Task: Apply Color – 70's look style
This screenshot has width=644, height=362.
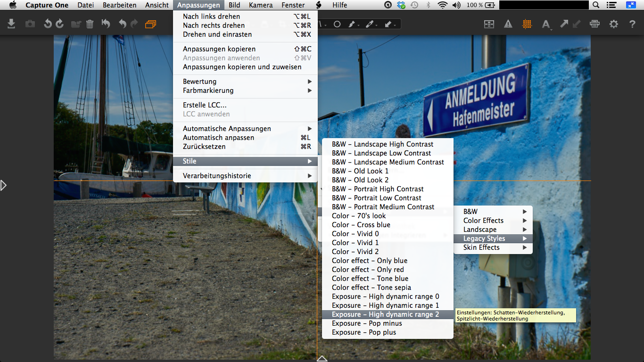Action: 388,216
